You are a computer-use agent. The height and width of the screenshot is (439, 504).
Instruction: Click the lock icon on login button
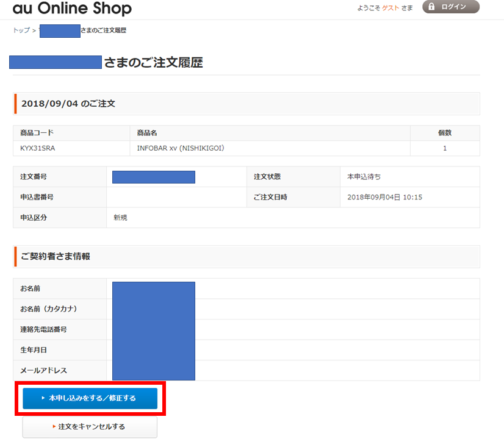(x=431, y=7)
